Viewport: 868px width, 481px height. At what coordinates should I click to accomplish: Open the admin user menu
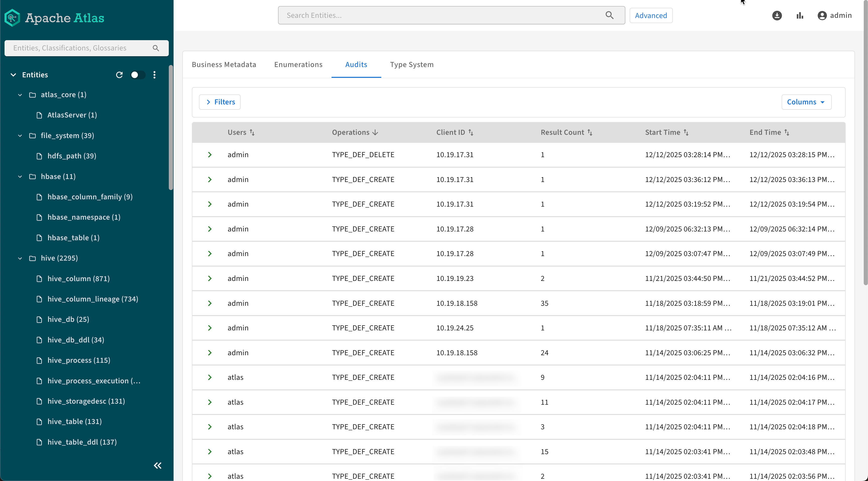point(835,16)
